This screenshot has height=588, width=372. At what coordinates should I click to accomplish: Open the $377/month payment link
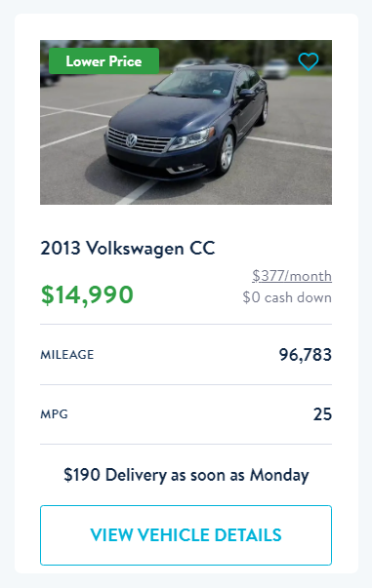292,276
